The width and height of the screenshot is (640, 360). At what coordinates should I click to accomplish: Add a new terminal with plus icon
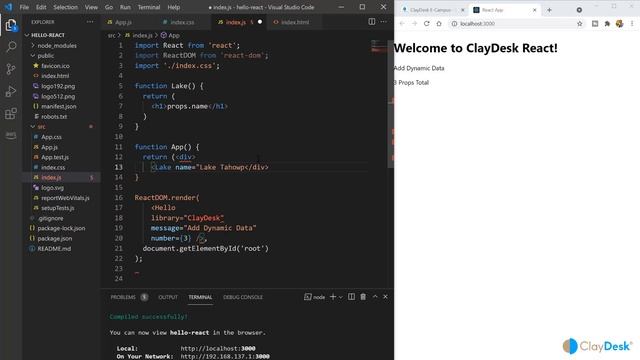click(x=333, y=297)
